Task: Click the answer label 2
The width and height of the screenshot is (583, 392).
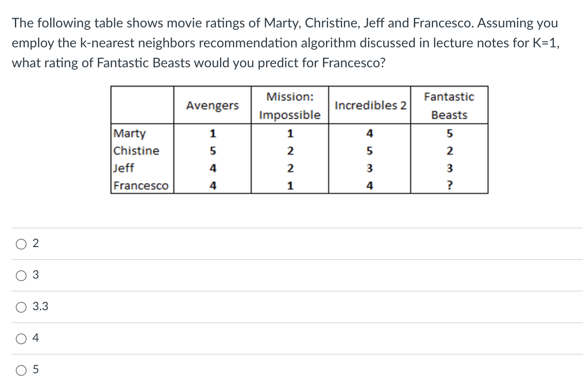Action: (x=35, y=244)
